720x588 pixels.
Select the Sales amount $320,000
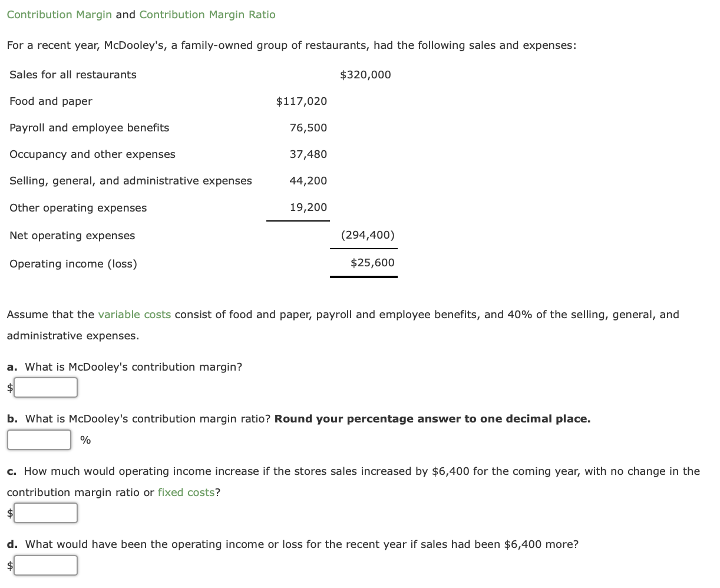click(x=365, y=74)
